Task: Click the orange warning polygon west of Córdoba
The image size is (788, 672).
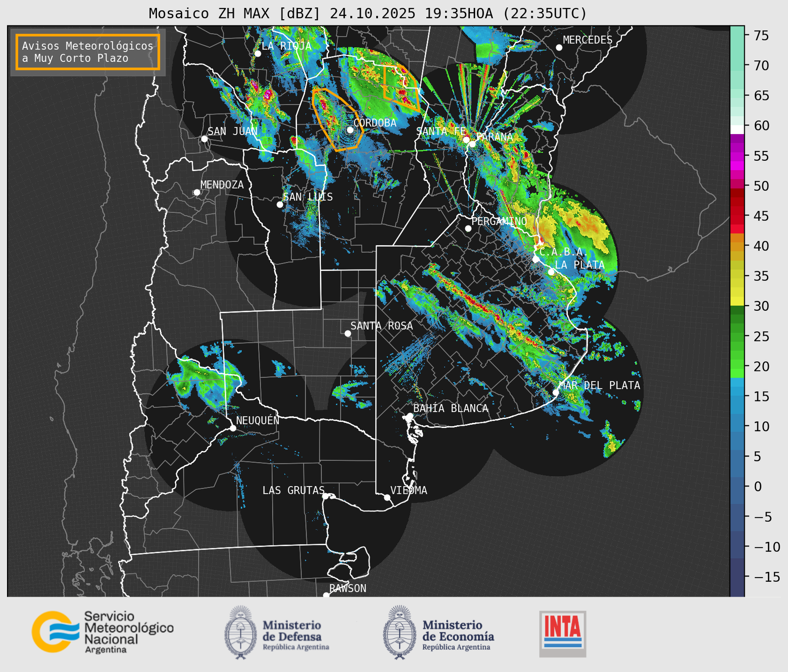Action: pos(337,119)
